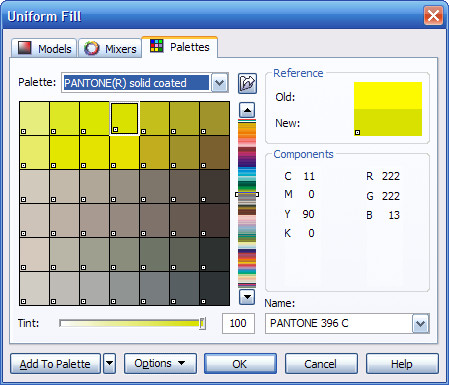Click the Cancel button
This screenshot has height=385, width=449.
pos(321,364)
